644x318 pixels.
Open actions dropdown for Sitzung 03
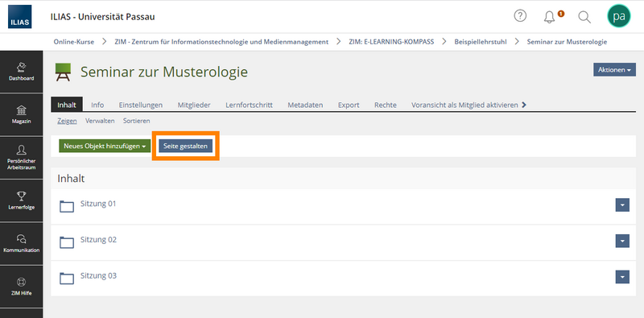[622, 277]
